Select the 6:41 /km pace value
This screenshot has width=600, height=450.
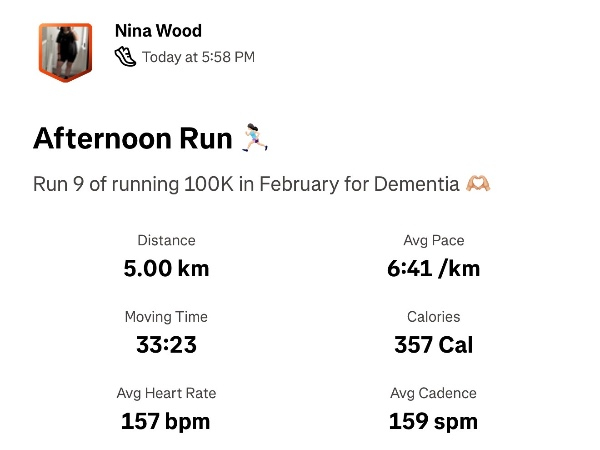click(433, 268)
